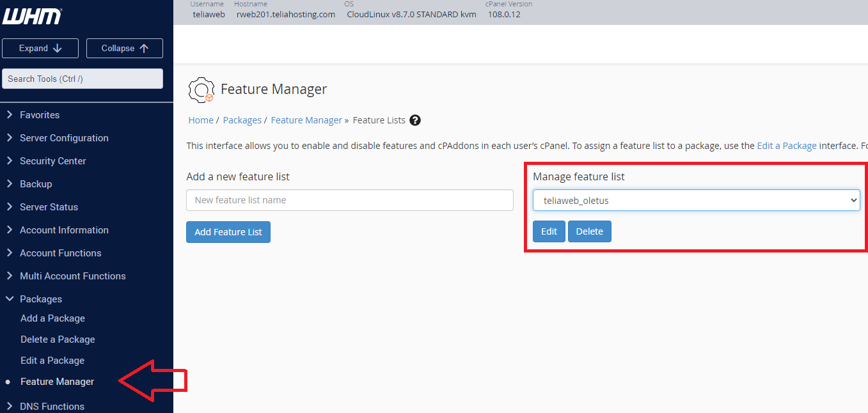Click the Manage feature list label

pos(579,176)
